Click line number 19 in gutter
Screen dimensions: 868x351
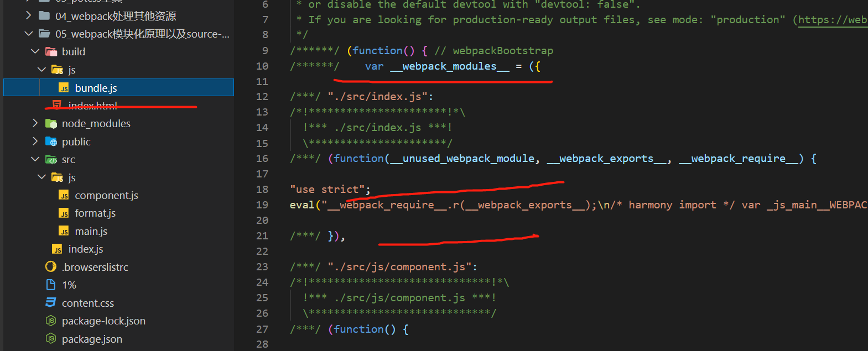coord(262,205)
